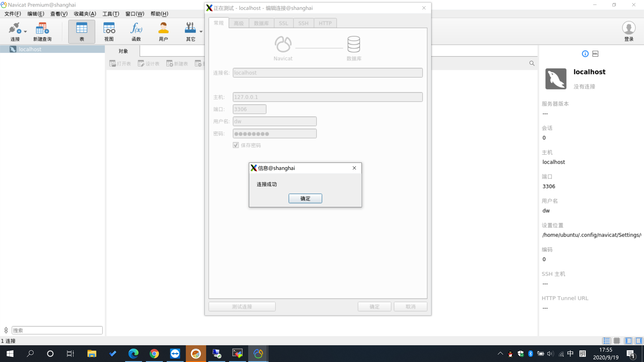Image resolution: width=644 pixels, height=362 pixels.
Task: Switch to the 数据库 tab
Action: click(x=261, y=23)
